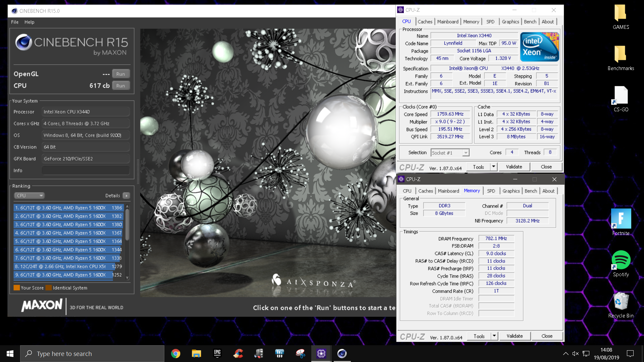Click Close in top CPU-Z window
This screenshot has width=644, height=362.
(546, 167)
